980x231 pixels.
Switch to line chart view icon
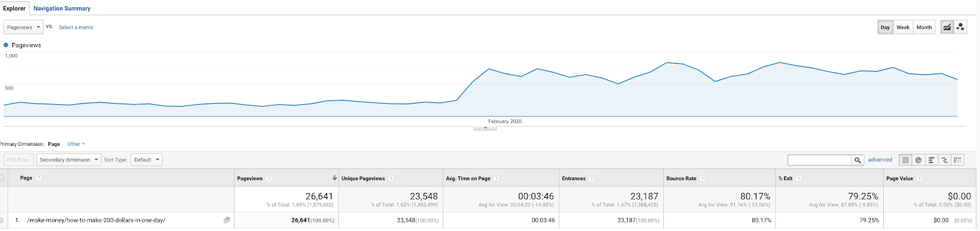948,27
